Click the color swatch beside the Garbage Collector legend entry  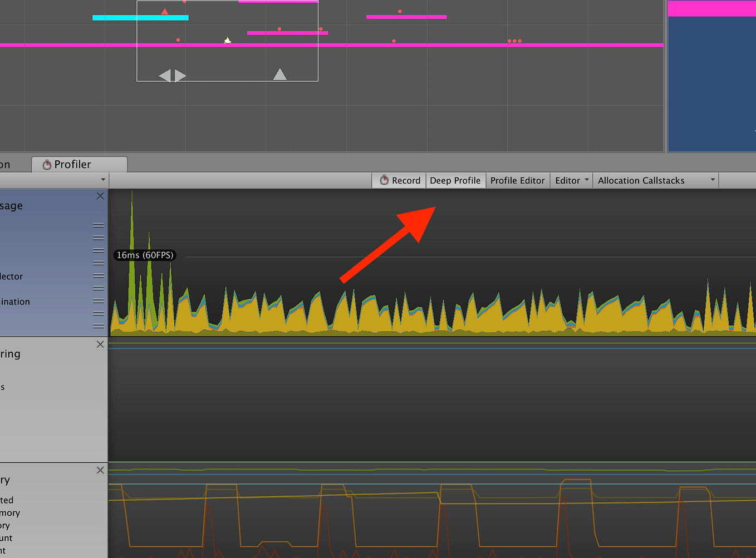click(x=2, y=276)
